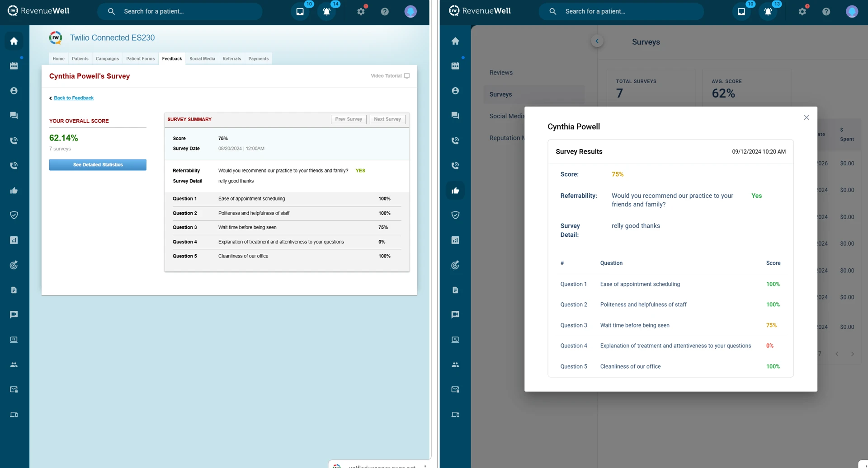
Task: Open the thumbs-up feedback icon in left sidebar
Action: click(x=14, y=191)
